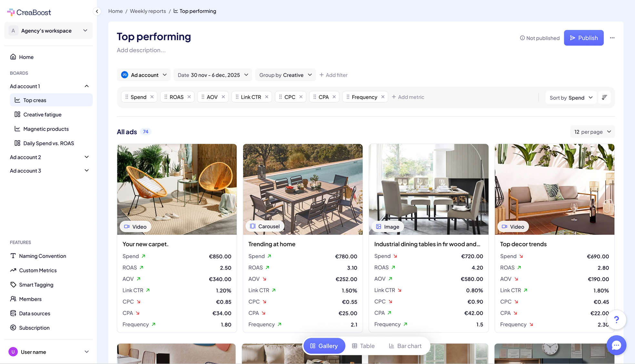Viewport: 635px width, 364px height.
Task: Select the Gallery view
Action: click(x=324, y=346)
